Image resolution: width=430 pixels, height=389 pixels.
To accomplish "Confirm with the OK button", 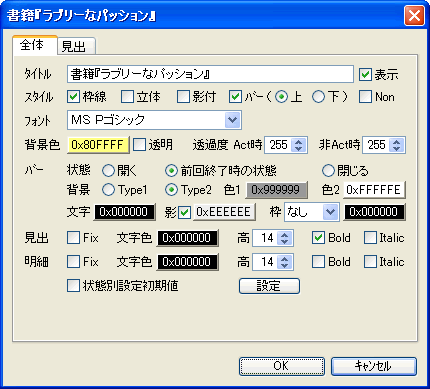I will pos(282,366).
